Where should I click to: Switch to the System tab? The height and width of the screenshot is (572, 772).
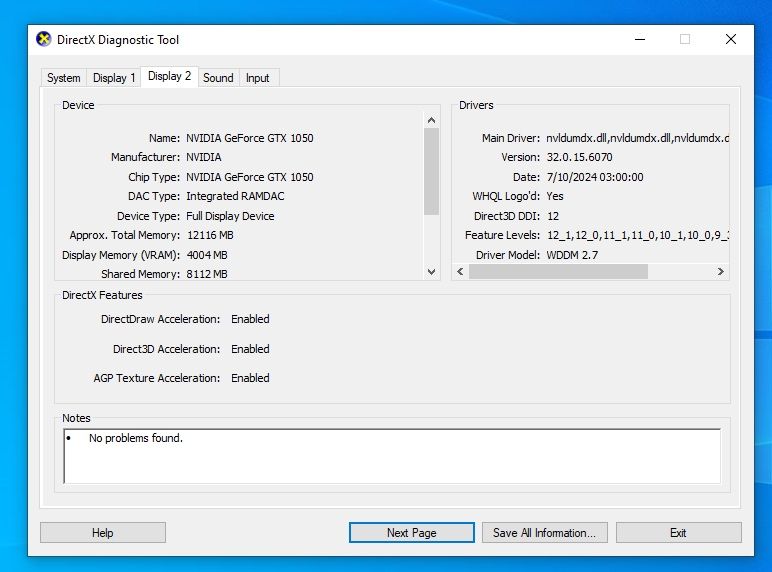(64, 78)
